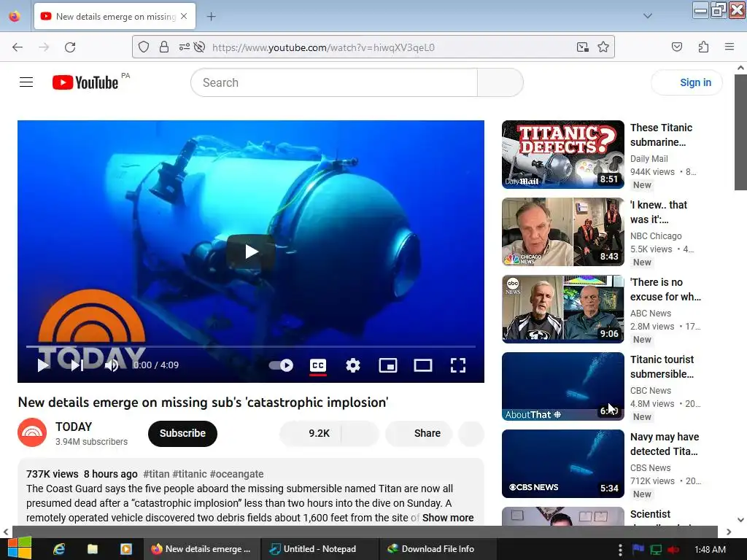Open File Explorer from the taskbar
Viewport: 747px width, 560px height.
[x=93, y=549]
